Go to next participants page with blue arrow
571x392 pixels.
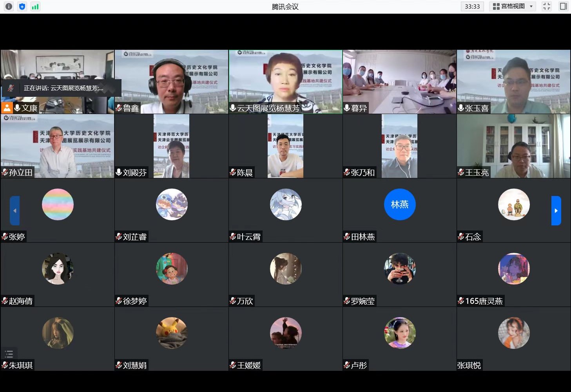(x=556, y=211)
